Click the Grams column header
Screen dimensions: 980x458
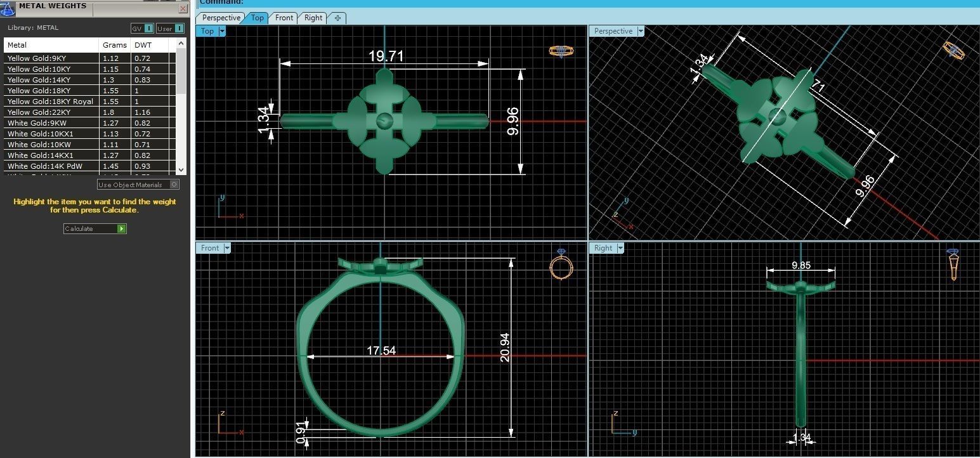point(115,45)
